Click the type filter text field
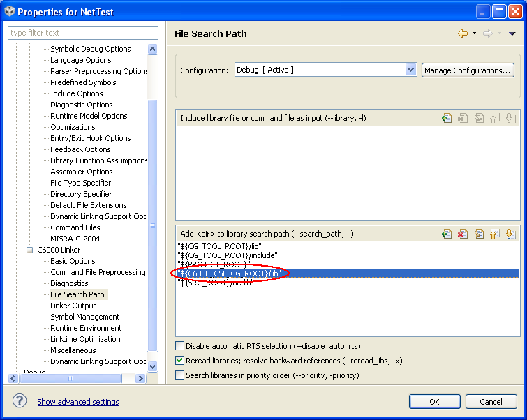 point(83,33)
